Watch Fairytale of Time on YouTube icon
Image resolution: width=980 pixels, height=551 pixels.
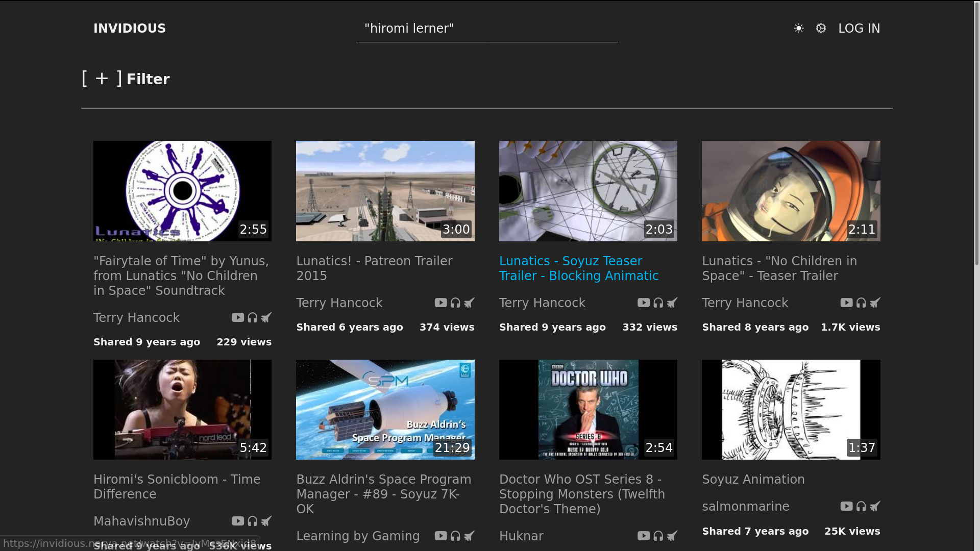tap(238, 317)
